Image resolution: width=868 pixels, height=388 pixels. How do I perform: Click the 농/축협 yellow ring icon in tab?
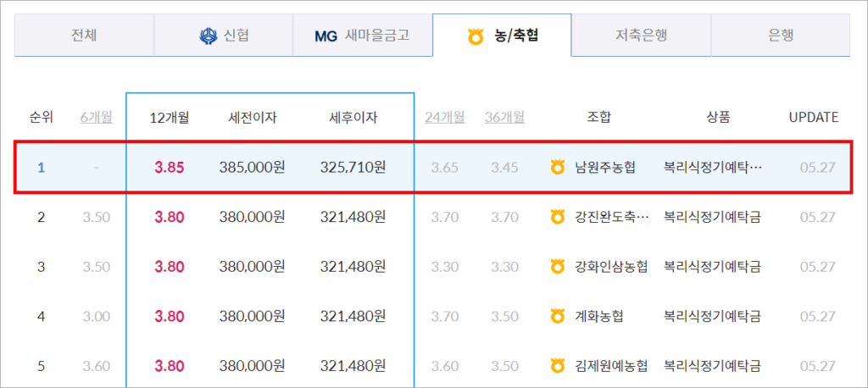click(476, 36)
